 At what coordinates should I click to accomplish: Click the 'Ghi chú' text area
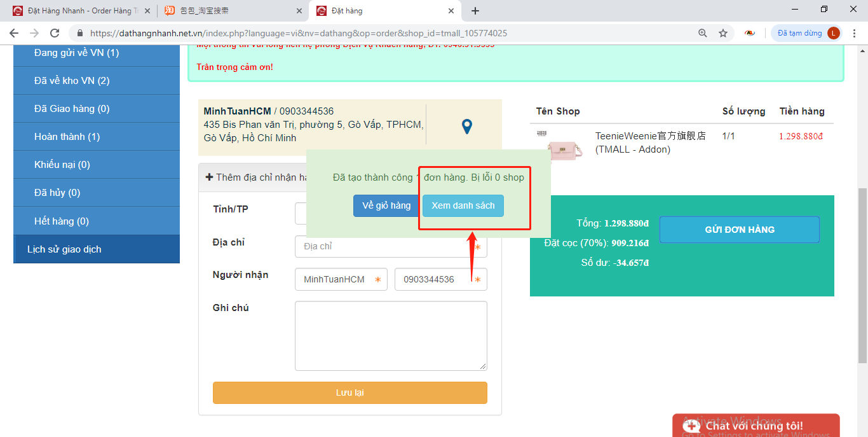tap(391, 335)
